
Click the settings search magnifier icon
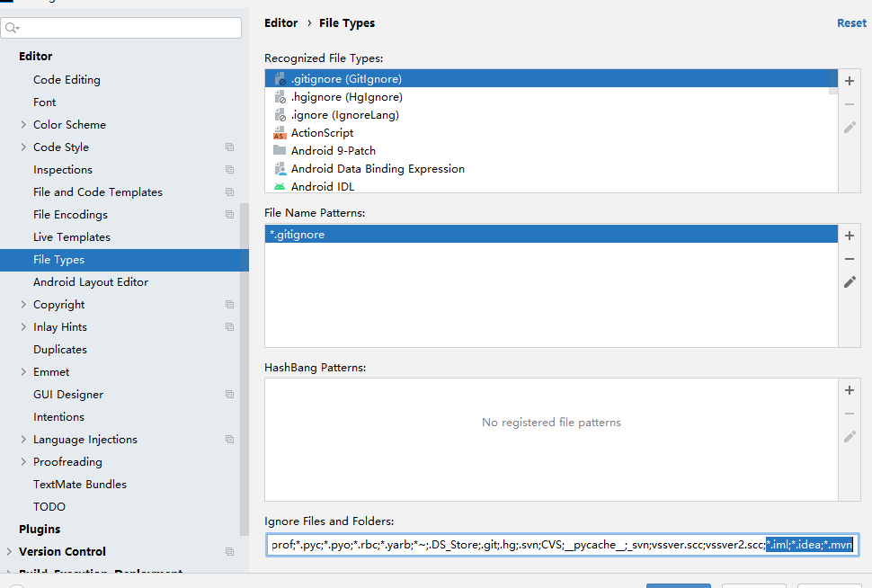[12, 29]
